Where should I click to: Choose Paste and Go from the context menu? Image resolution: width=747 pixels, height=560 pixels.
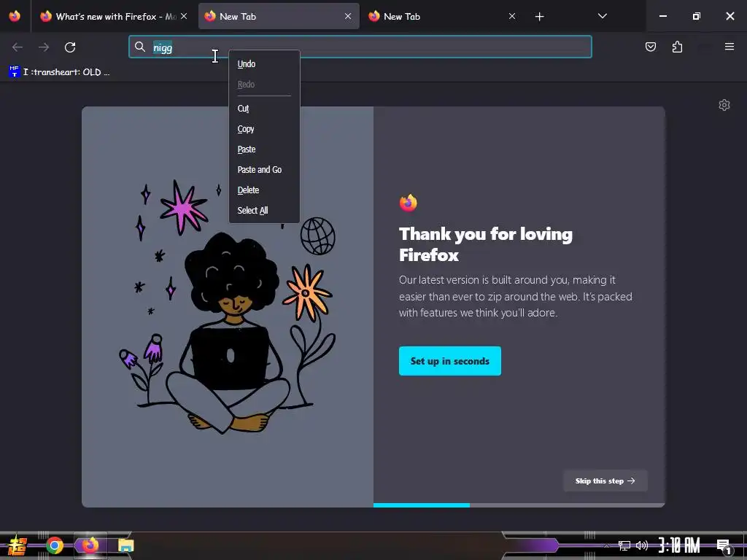coord(264,169)
